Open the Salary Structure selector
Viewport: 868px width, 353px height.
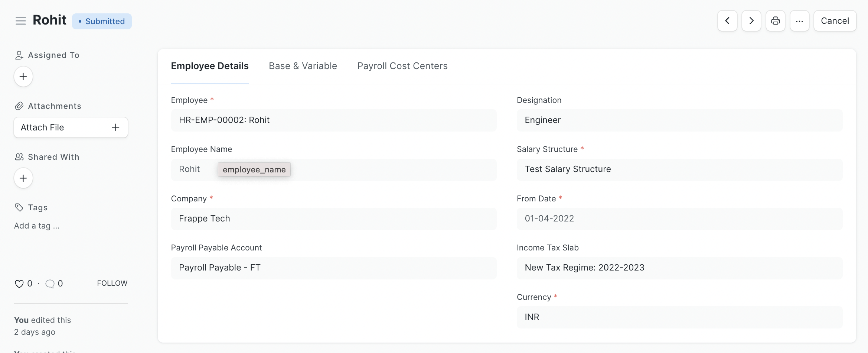pos(680,169)
